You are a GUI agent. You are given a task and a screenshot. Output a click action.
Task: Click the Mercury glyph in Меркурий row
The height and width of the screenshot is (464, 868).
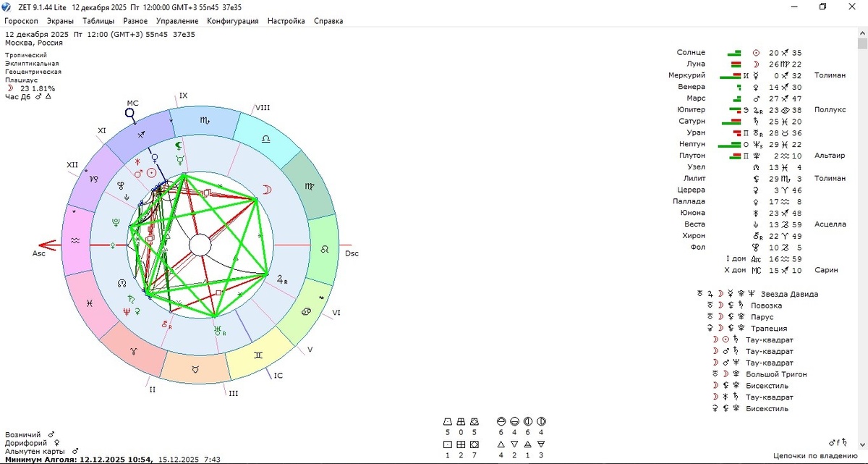pos(757,75)
